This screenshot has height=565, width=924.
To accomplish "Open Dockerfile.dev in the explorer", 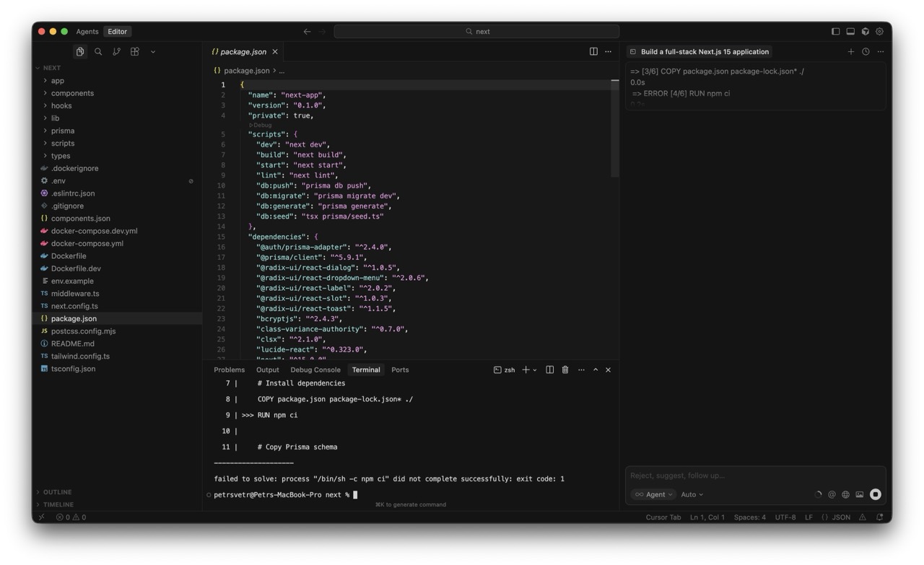I will click(76, 268).
